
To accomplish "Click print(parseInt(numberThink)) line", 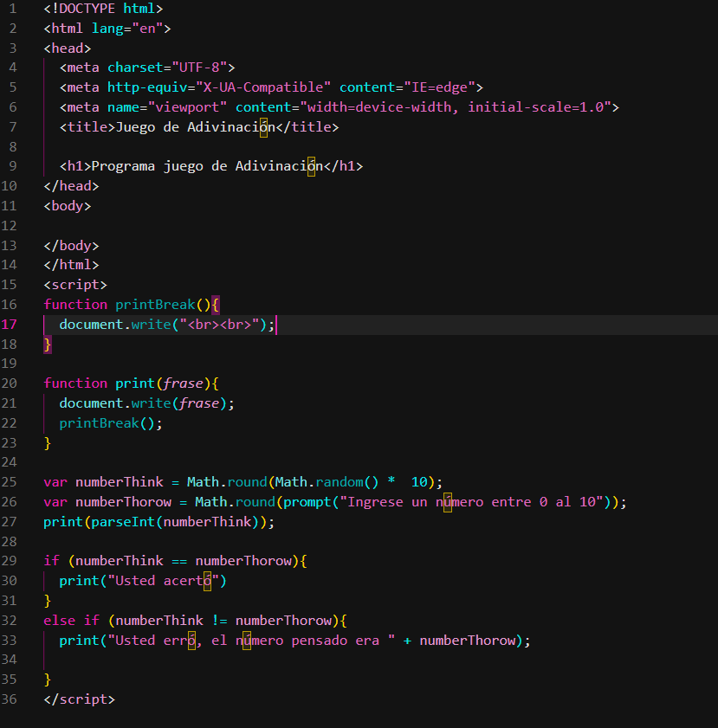I will tap(158, 522).
